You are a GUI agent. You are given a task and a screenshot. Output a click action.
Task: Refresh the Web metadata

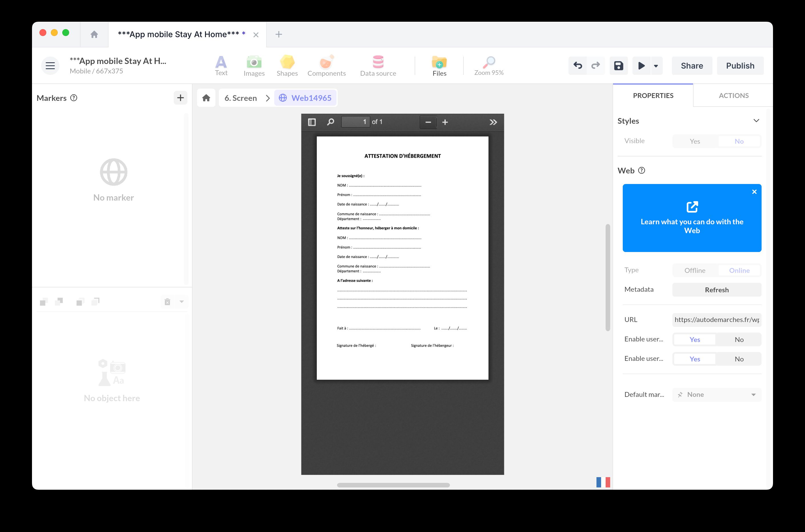[x=716, y=289]
